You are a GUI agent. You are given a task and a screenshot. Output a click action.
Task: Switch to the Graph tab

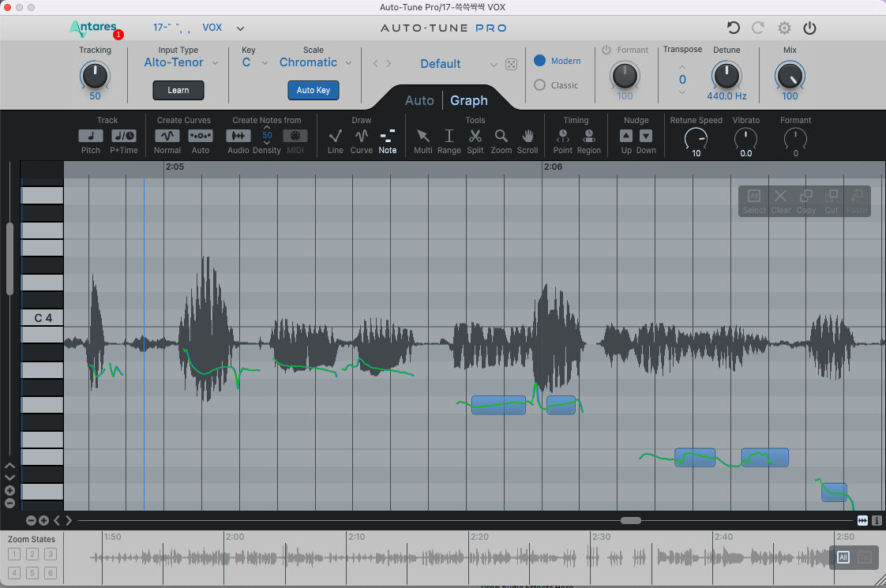(469, 100)
